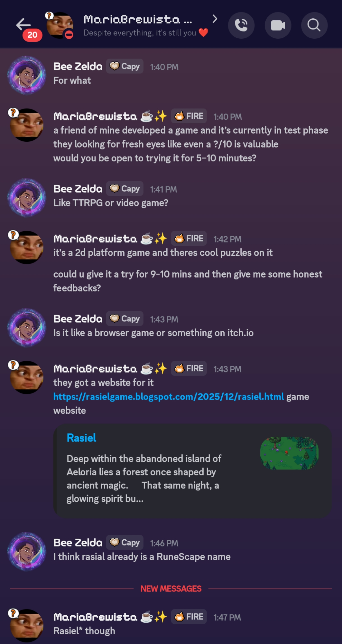Viewport: 342px width, 644px height.
Task: Tap the Capy tag on 1:41 PM message
Action: [125, 188]
